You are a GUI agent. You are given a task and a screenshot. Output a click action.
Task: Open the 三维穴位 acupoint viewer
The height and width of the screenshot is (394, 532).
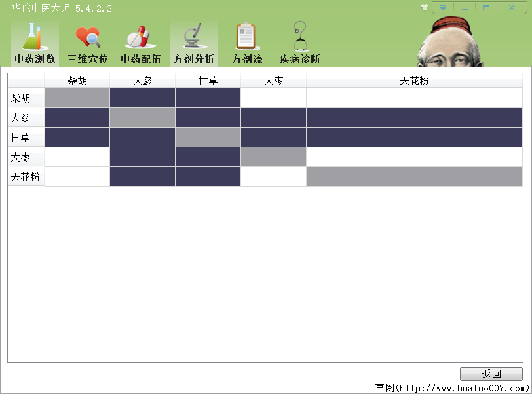(x=88, y=43)
